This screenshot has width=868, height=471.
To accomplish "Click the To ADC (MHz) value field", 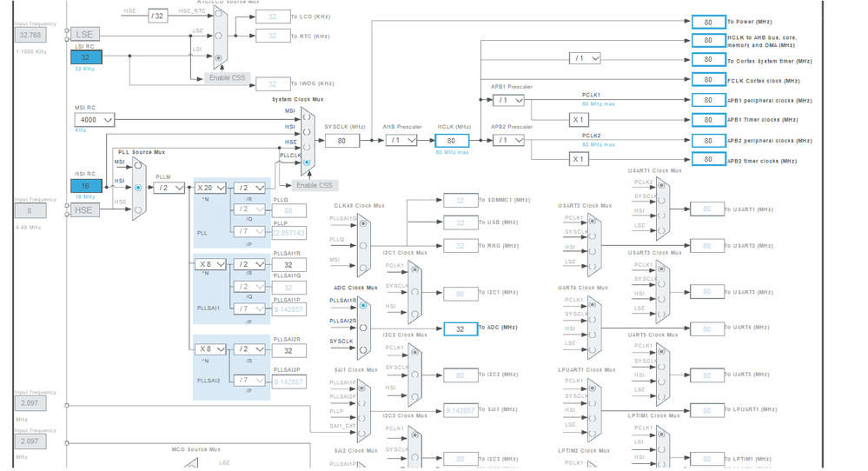I will [461, 328].
